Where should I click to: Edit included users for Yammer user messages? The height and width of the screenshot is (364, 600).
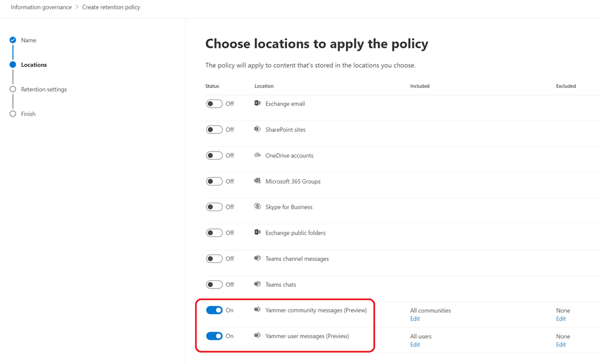[x=415, y=345]
